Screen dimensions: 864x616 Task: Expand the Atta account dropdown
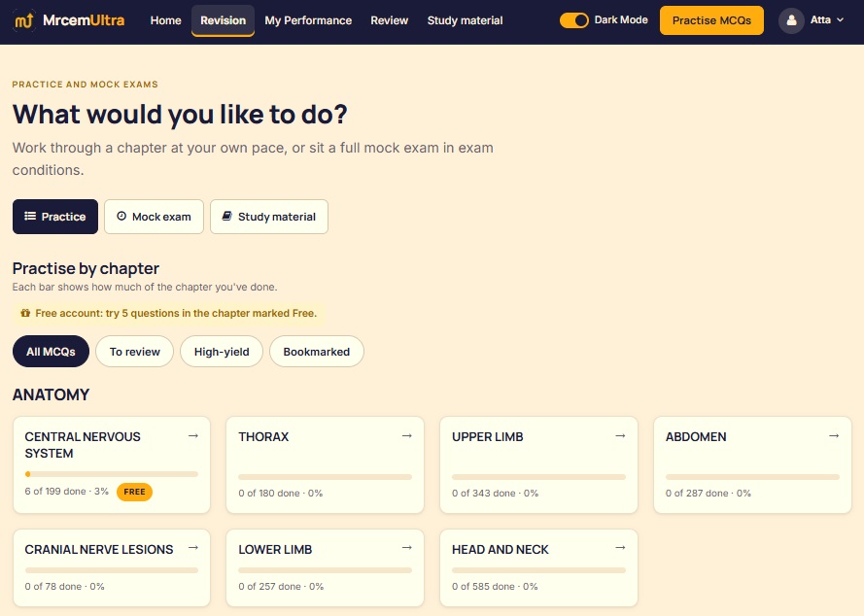(827, 19)
